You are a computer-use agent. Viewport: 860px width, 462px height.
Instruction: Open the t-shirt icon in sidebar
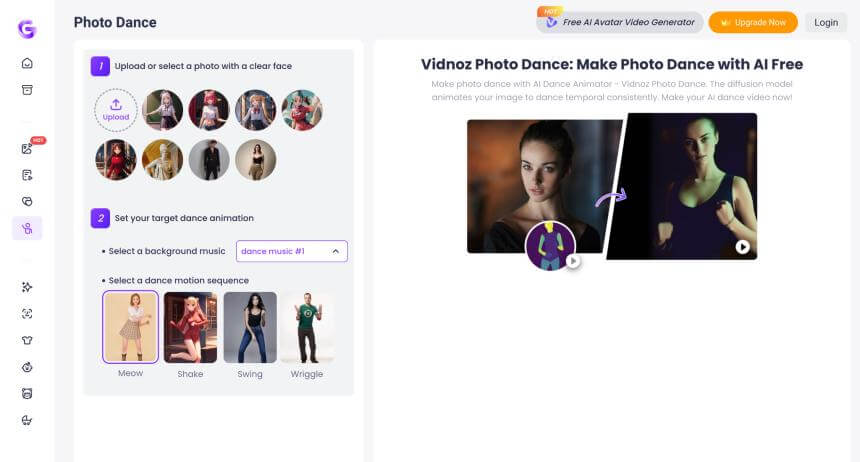coord(27,340)
